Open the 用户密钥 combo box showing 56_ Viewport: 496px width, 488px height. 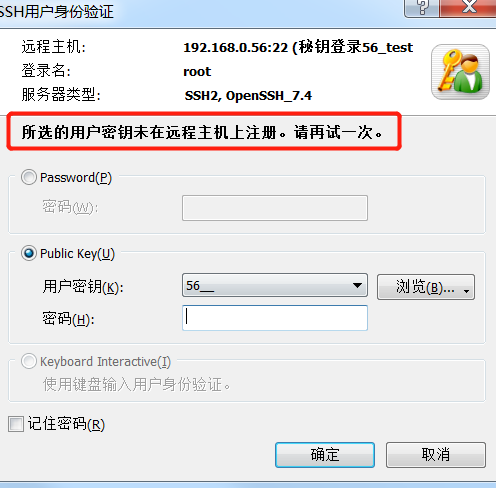pyautogui.click(x=275, y=285)
